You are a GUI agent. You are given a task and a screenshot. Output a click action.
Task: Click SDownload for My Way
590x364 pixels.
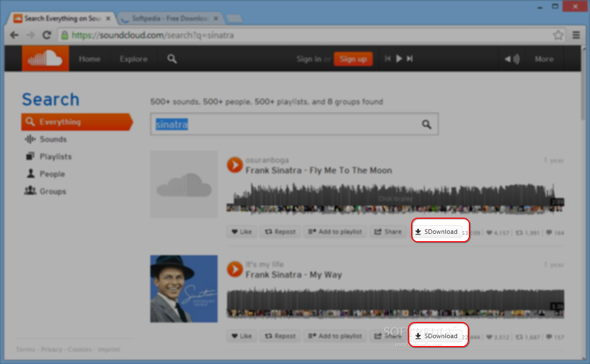click(x=436, y=336)
